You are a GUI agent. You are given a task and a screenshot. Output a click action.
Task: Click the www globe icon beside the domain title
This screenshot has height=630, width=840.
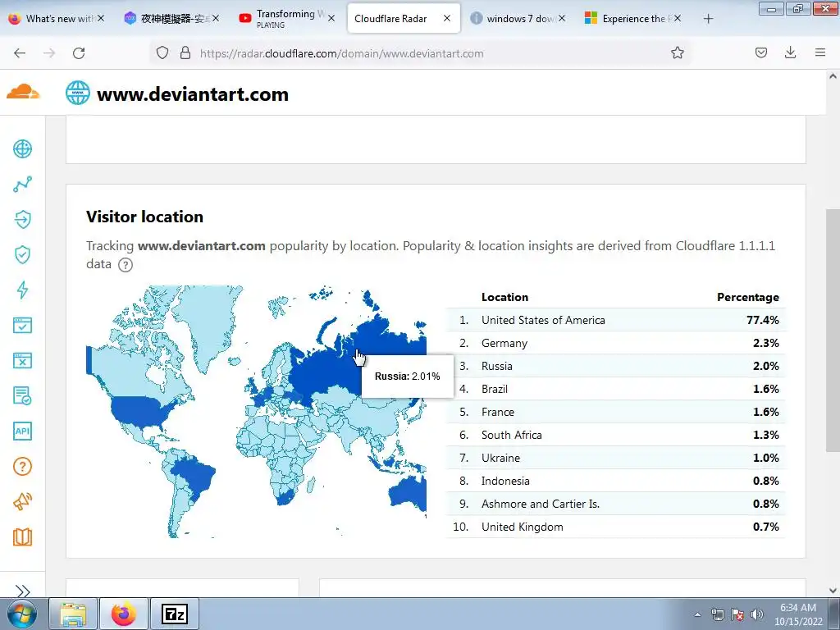(78, 93)
